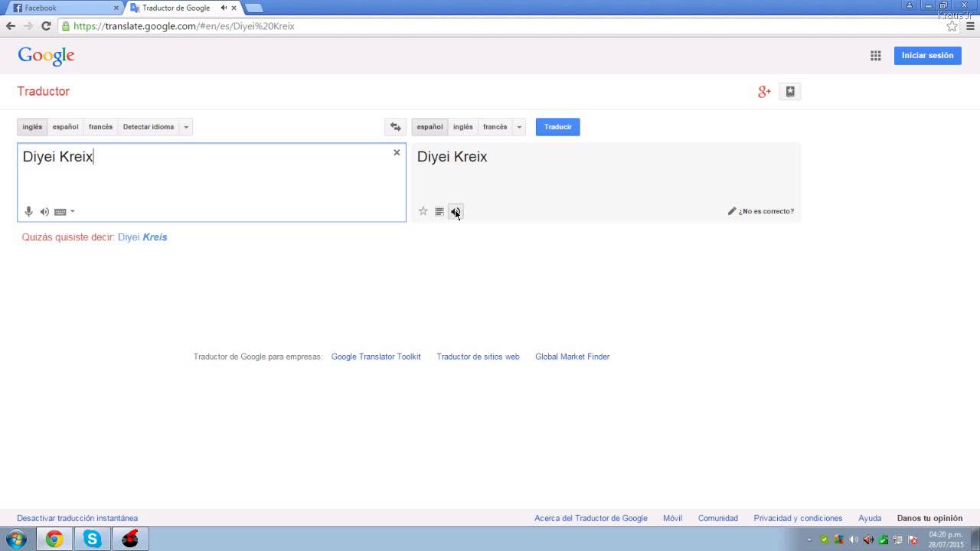The height and width of the screenshot is (551, 980).
Task: Open the source language list dropdown
Action: [186, 127]
